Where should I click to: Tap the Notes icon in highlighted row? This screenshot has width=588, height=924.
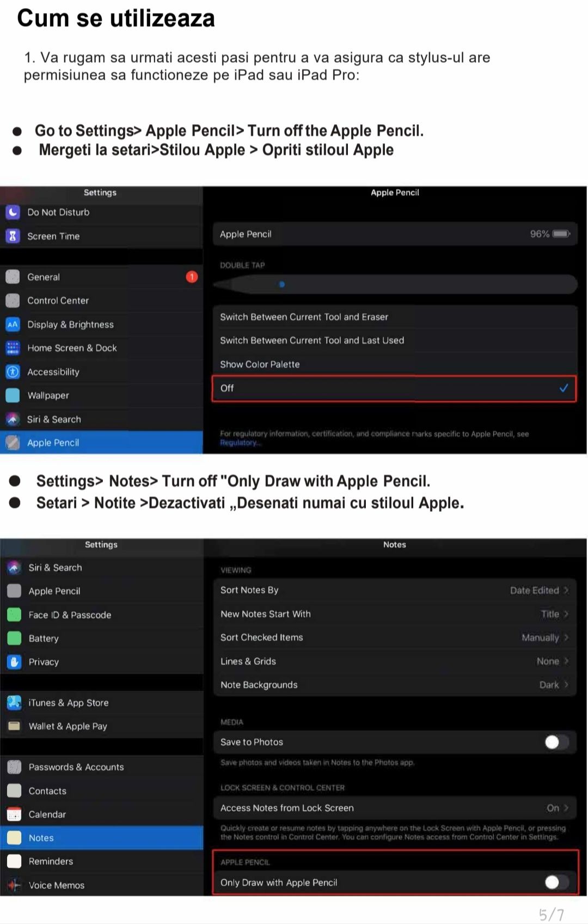(14, 837)
